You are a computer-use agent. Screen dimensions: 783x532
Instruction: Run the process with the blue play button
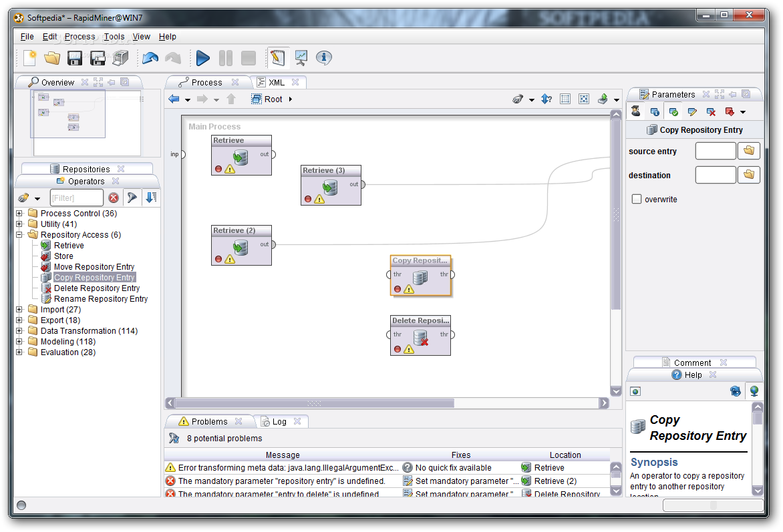pyautogui.click(x=202, y=58)
